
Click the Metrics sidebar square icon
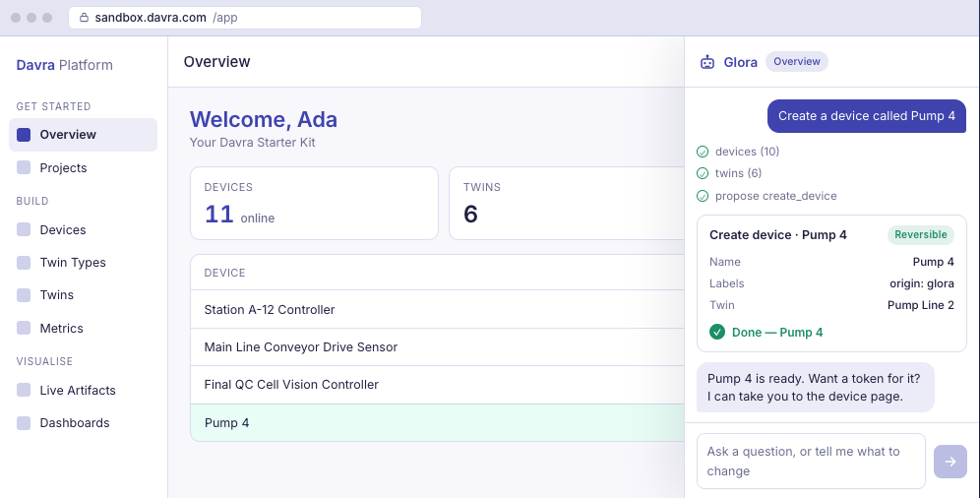[x=24, y=328]
